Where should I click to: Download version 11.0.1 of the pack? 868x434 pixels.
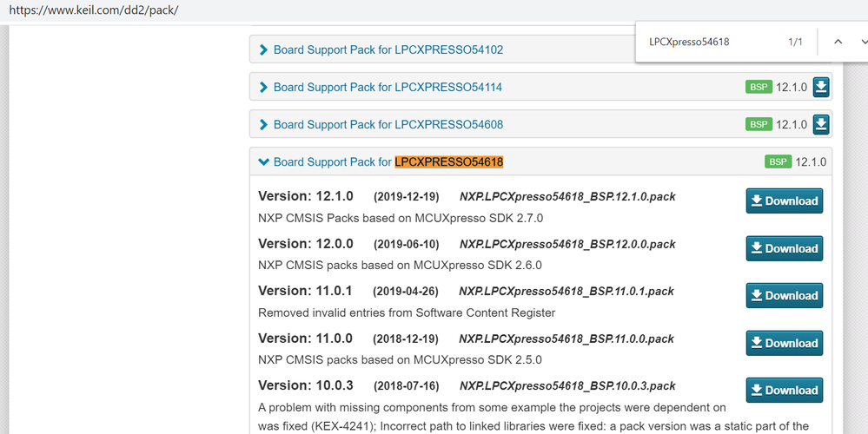(x=785, y=295)
